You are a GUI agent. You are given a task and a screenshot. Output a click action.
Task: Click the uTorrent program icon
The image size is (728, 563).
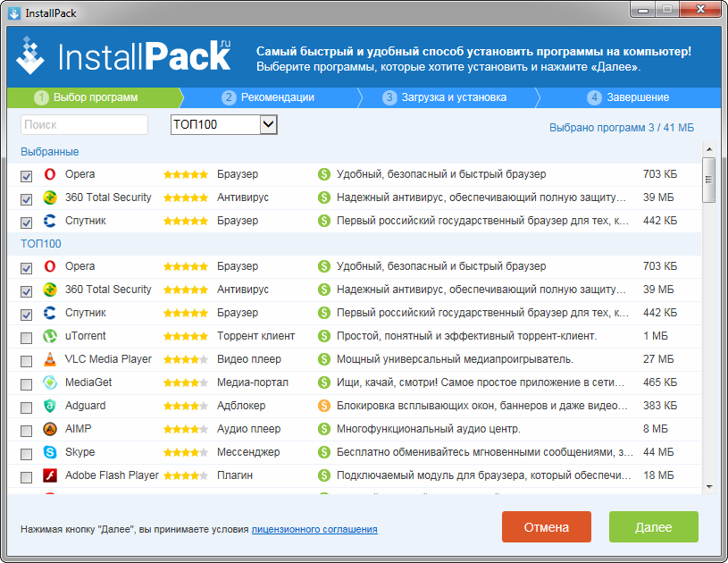pos(50,336)
